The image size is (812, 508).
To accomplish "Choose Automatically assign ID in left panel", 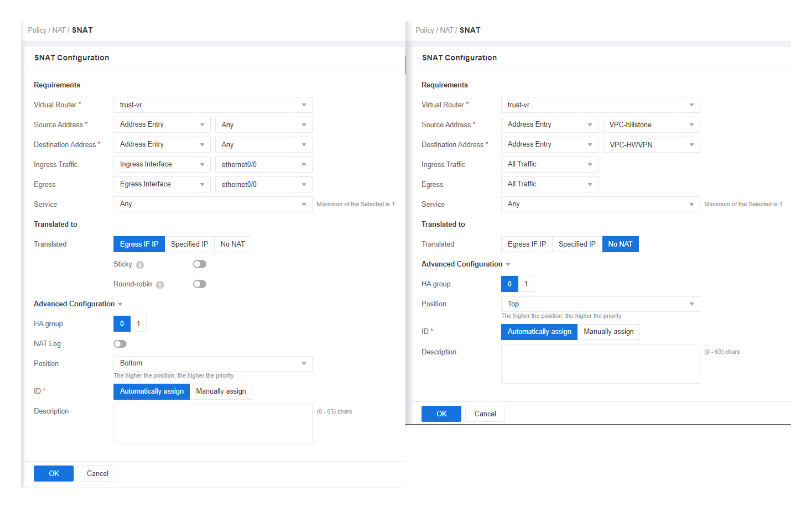I will 151,391.
